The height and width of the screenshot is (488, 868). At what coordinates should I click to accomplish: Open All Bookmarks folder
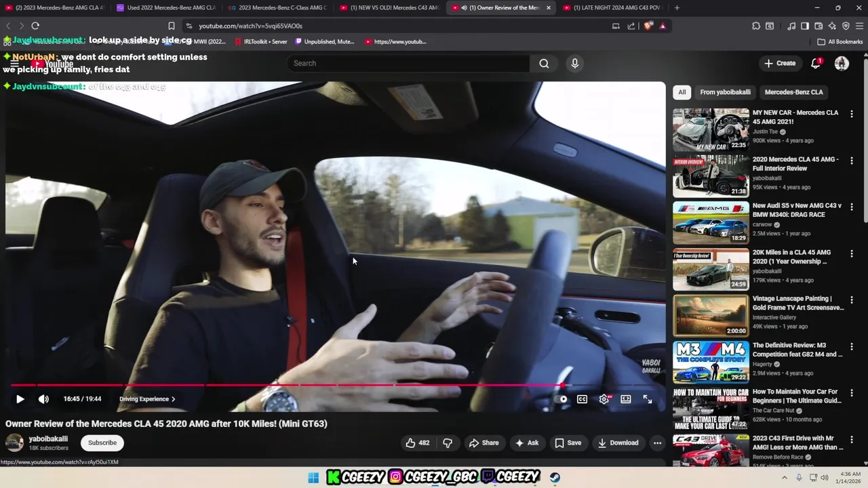[x=840, y=41]
